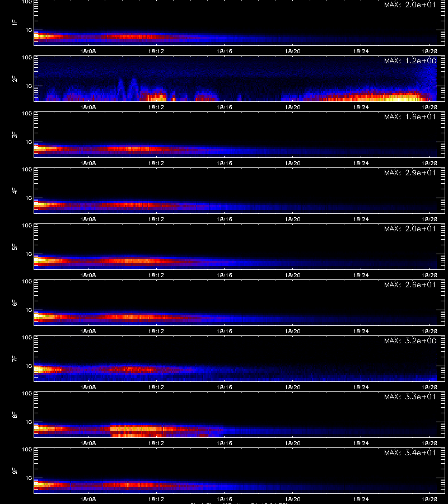Select the 3F axis title
Viewport: 448px width, 504px height.
[15, 134]
